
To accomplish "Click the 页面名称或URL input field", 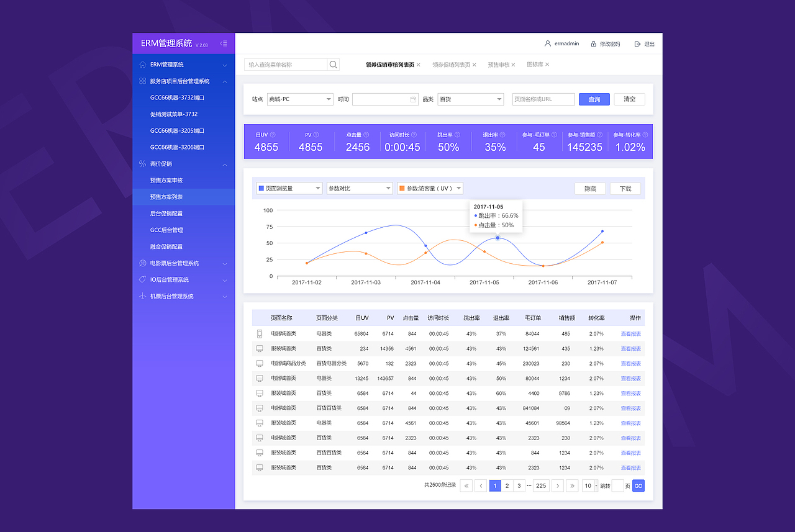I will coord(543,99).
